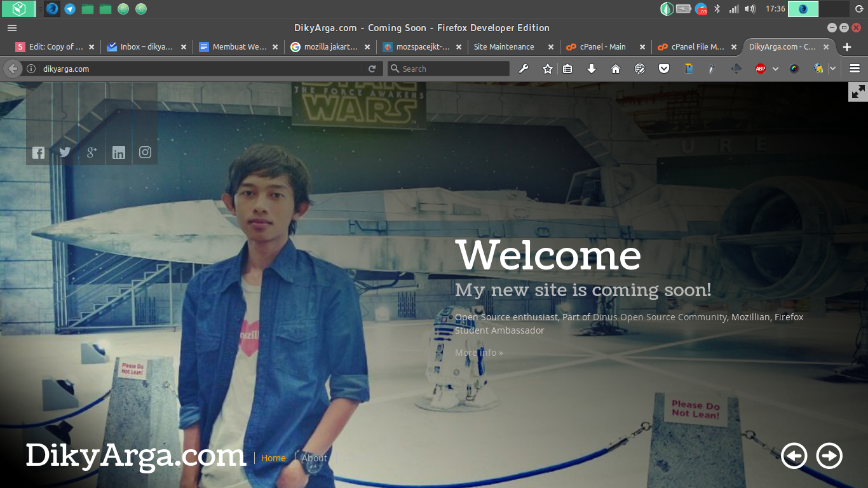Close the Site Maintenance tab
868x488 pixels.
(551, 47)
